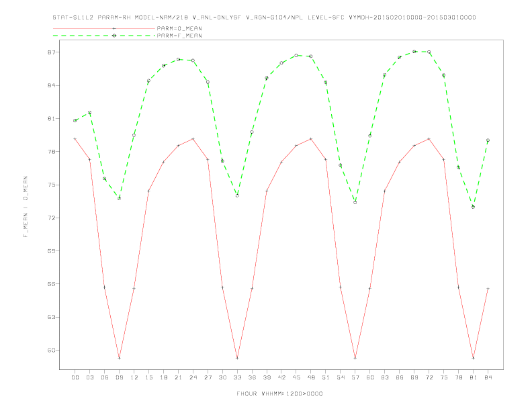This screenshot has height=411, width=532.
Task: Click the PARM=F_MEAN legend label
Action: pos(179,36)
